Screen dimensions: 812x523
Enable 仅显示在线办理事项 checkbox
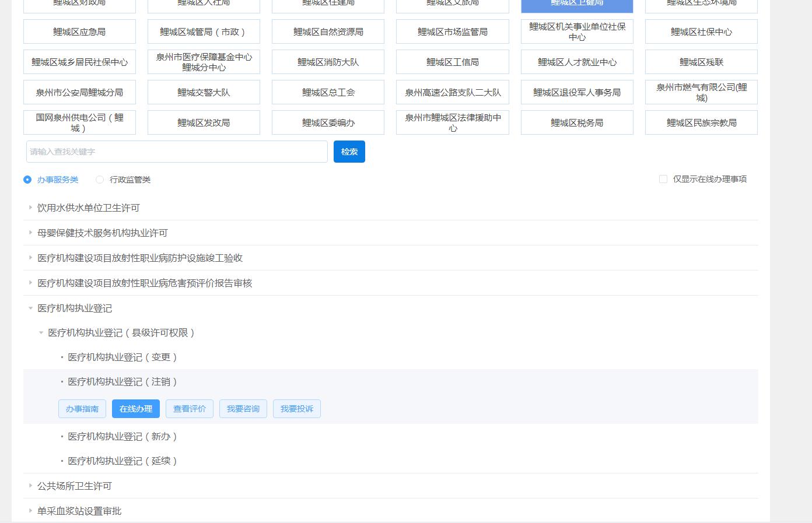[663, 179]
